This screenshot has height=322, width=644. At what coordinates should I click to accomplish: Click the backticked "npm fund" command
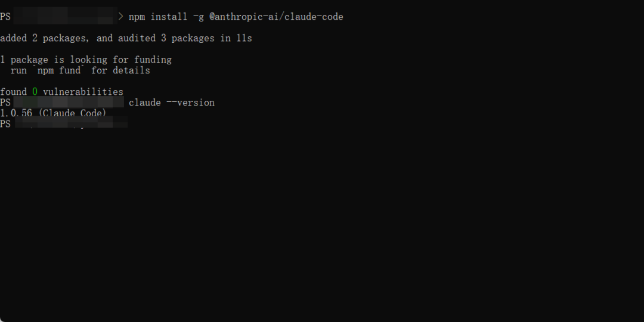(58, 70)
